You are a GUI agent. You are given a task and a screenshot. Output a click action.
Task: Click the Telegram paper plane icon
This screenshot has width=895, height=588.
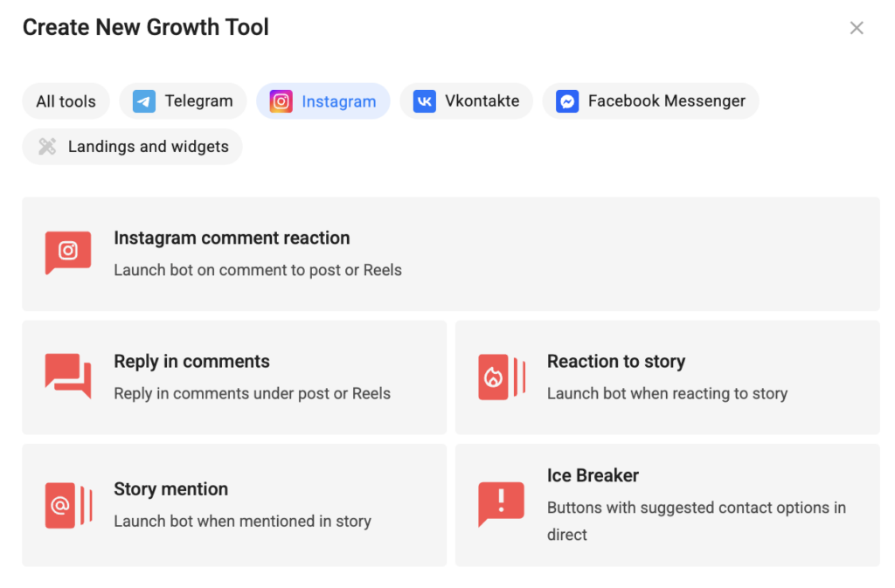[x=144, y=101]
